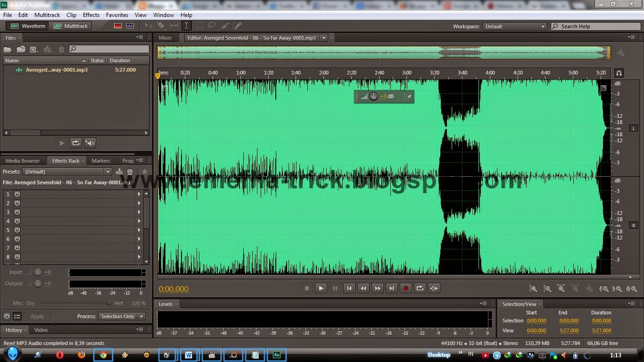Viewport: 644px width, 362px height.
Task: Click the Fast Forward transport button
Action: pyautogui.click(x=378, y=288)
